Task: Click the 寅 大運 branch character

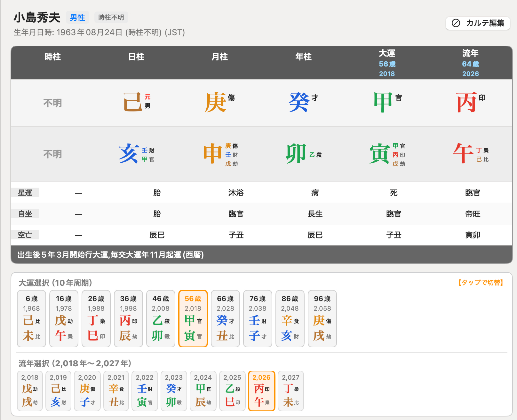Action: point(379,153)
